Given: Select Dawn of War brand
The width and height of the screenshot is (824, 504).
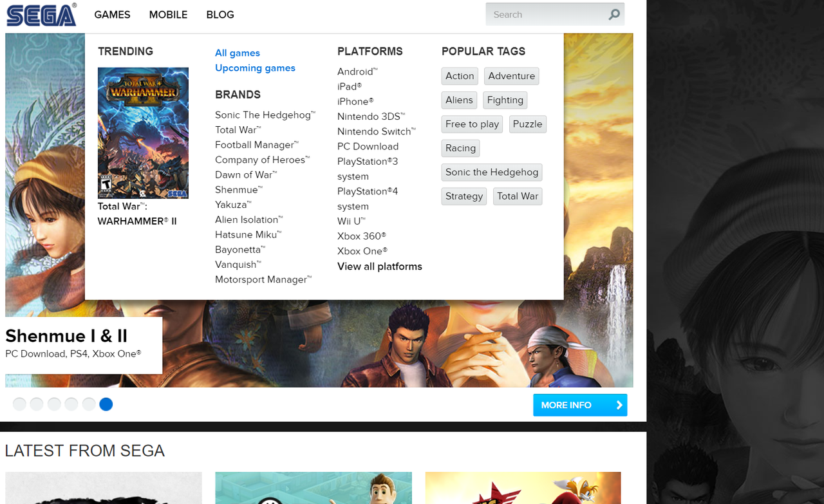Looking at the screenshot, I should point(246,174).
